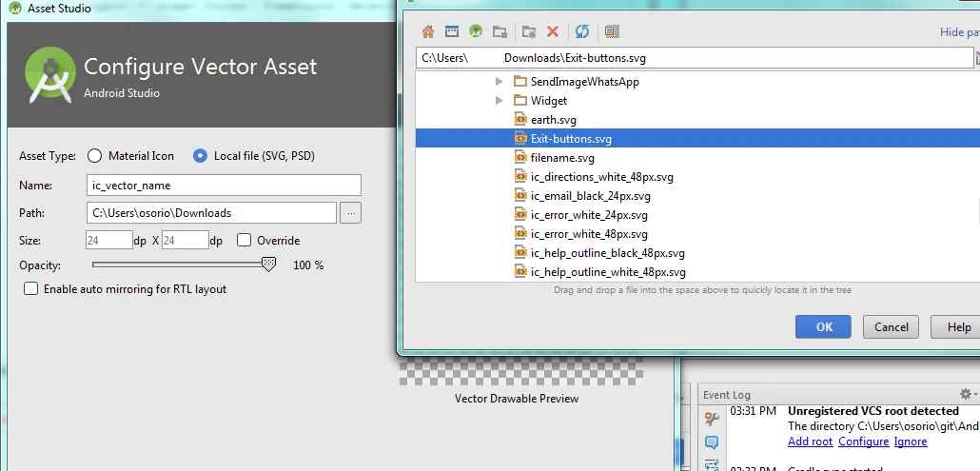Click Configure link in Event Log
Image resolution: width=980 pixels, height=471 pixels.
pyautogui.click(x=863, y=441)
